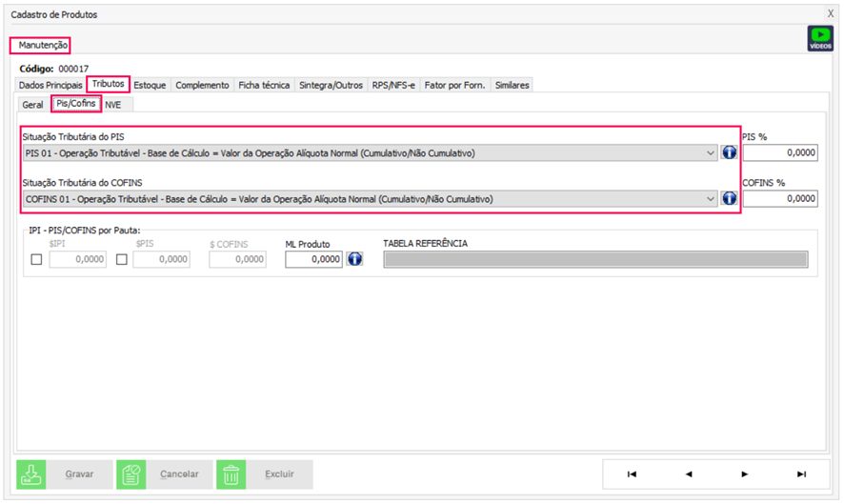Click info icon beside COFINS situation dropdown
844x504 pixels.
[x=730, y=198]
